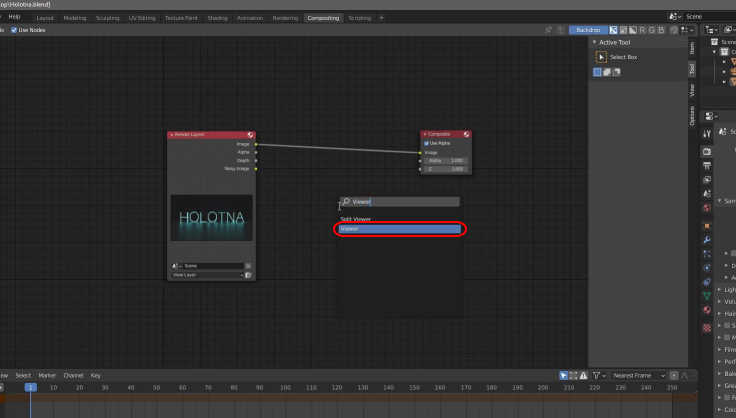Open the properties editor type dropdown
The width and height of the screenshot is (736, 418).
pyautogui.click(x=711, y=116)
